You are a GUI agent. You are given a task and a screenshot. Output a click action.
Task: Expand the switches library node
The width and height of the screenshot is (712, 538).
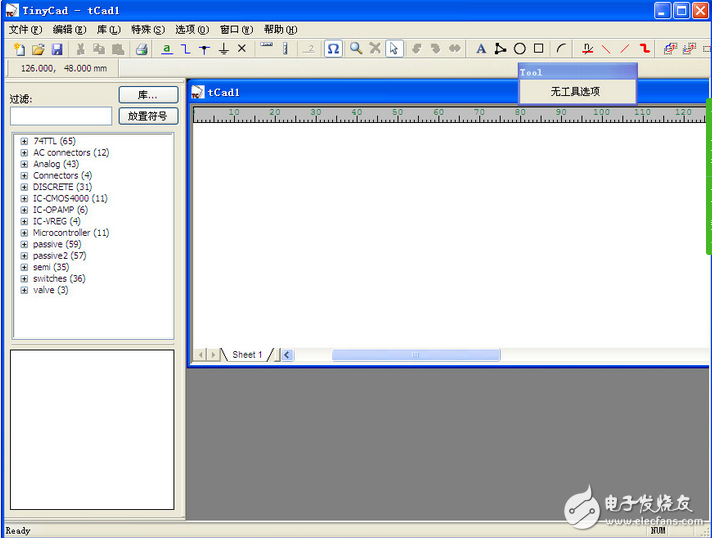(x=24, y=279)
